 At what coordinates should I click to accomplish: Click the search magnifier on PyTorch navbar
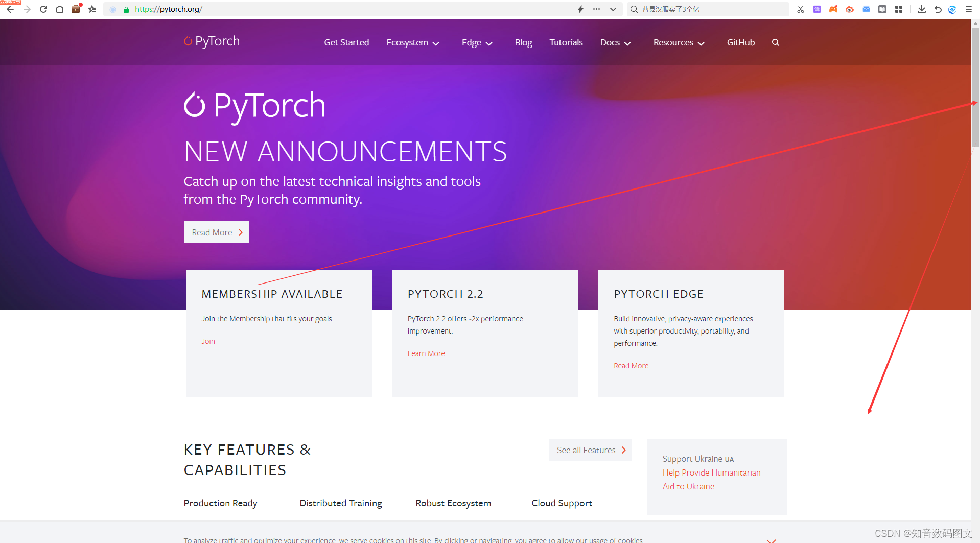coord(775,42)
